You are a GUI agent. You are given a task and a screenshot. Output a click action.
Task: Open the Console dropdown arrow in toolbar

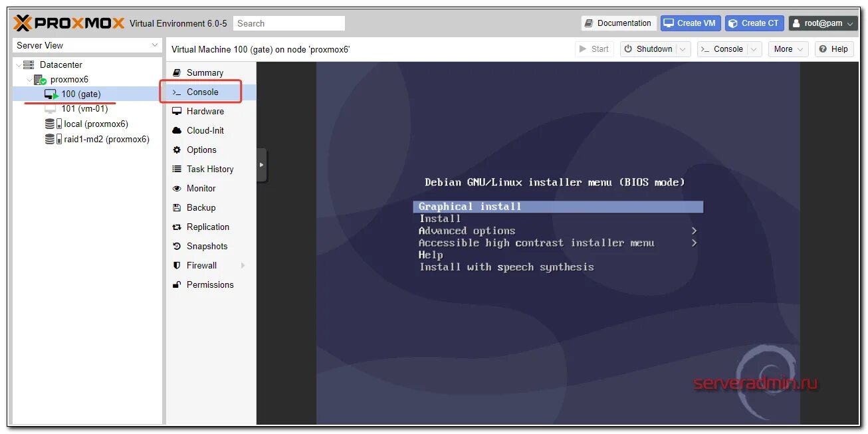[x=754, y=49]
